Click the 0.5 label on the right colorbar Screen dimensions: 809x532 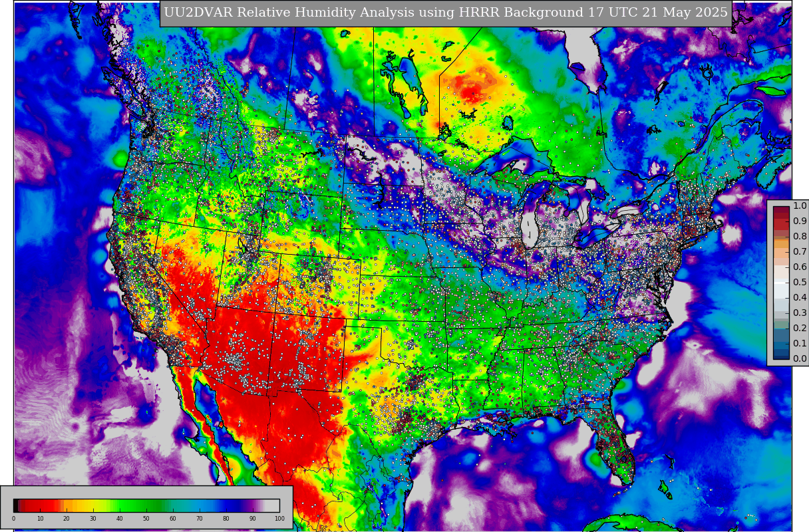coord(800,283)
